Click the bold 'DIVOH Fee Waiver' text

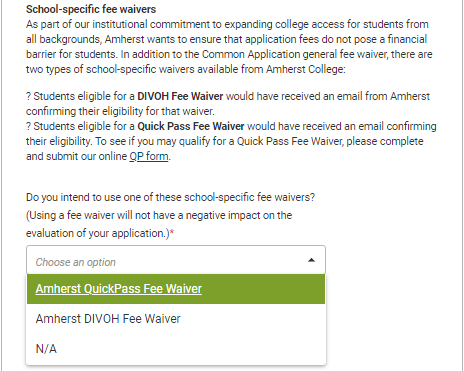(180, 96)
